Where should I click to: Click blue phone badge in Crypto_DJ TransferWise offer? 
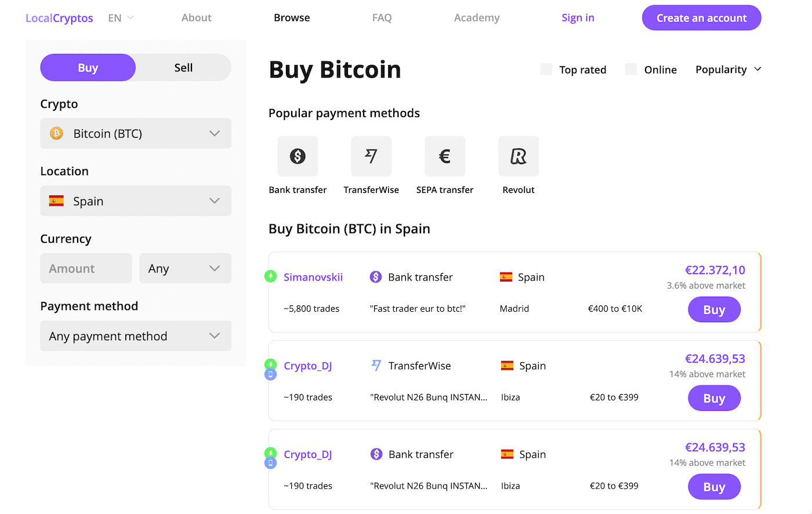tap(270, 374)
